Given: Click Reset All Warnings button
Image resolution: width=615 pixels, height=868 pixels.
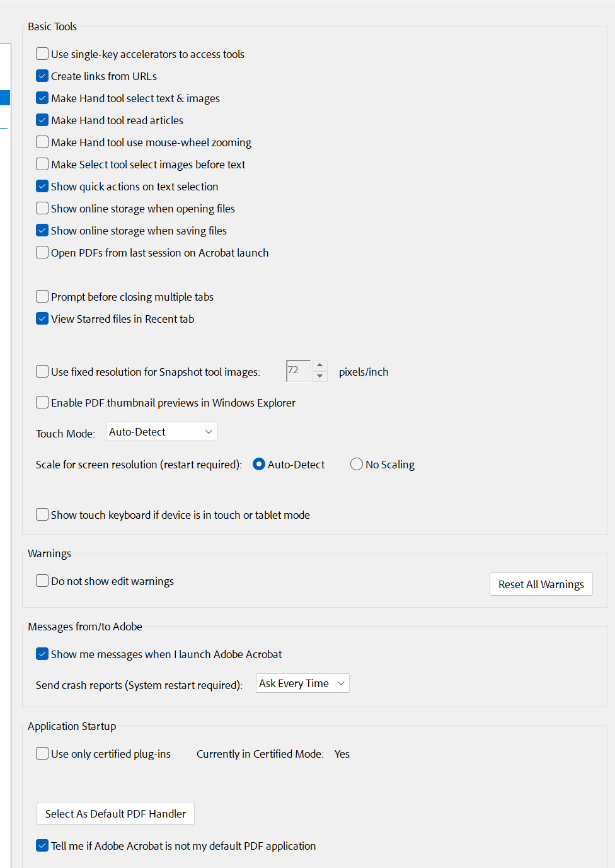Looking at the screenshot, I should click(541, 584).
